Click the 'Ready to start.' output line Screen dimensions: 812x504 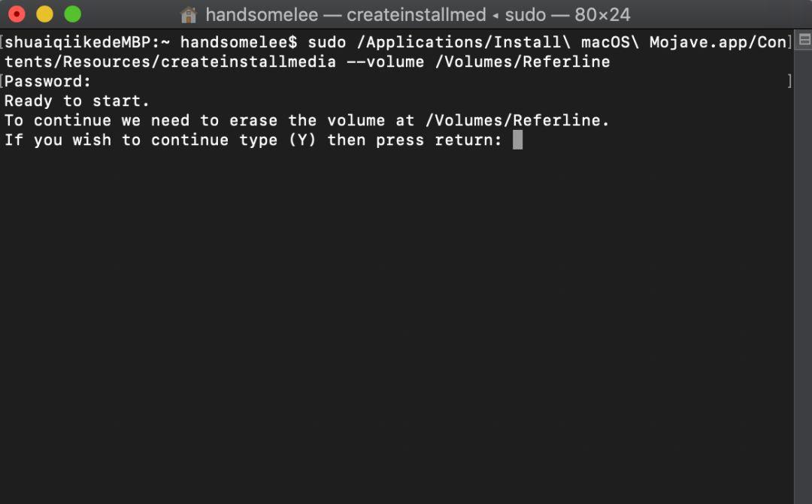point(77,101)
